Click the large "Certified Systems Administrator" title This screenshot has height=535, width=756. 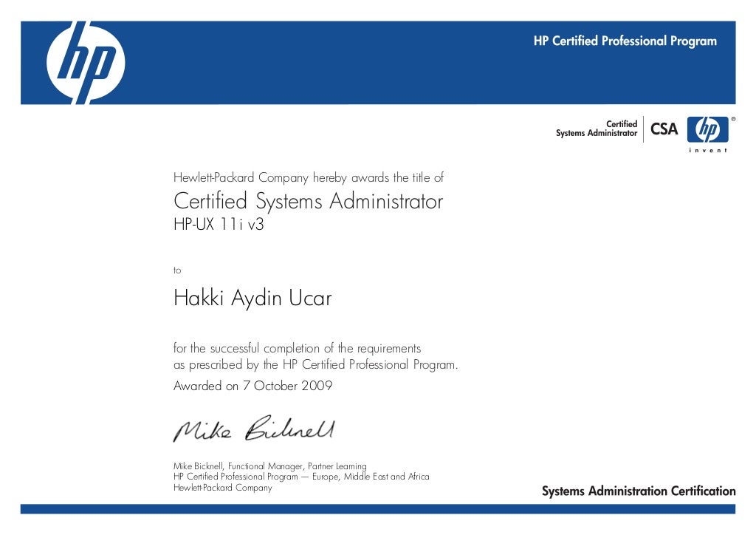tap(308, 201)
